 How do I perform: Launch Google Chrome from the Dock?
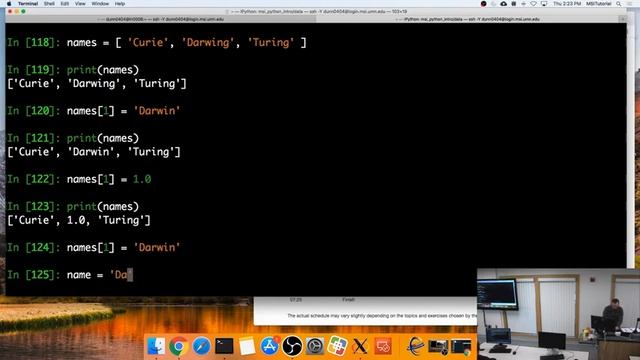click(x=178, y=346)
